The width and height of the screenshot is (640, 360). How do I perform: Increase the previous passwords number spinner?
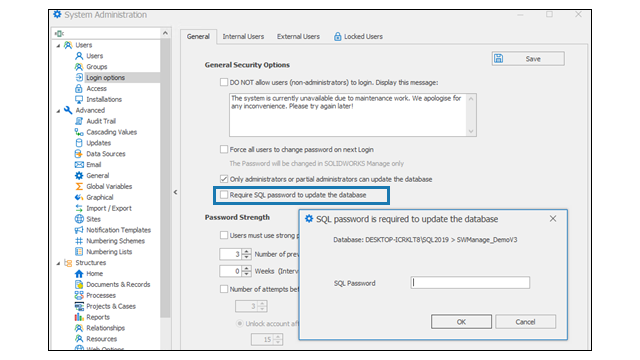pos(246,251)
